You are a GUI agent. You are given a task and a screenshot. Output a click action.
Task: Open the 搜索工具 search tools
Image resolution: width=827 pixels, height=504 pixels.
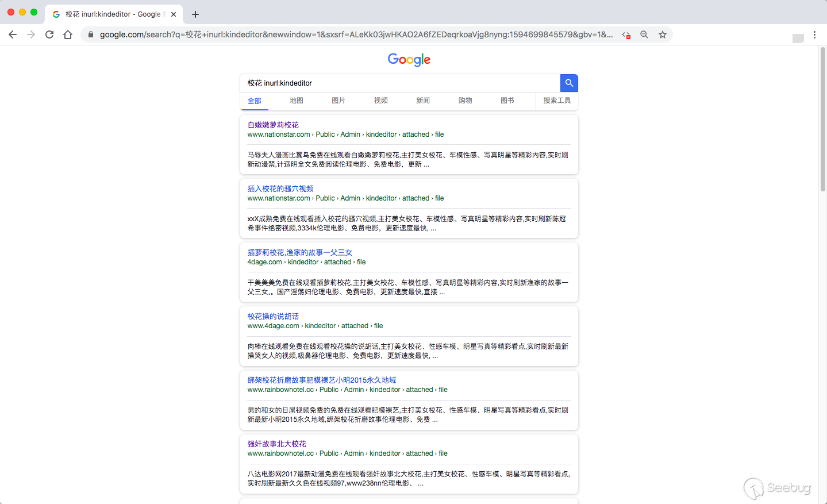[x=557, y=101]
